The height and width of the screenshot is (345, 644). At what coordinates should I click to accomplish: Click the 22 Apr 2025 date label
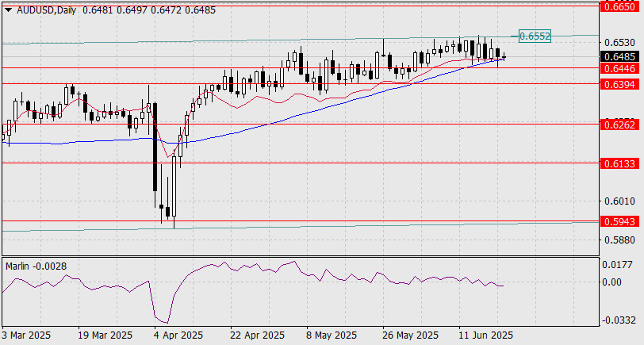258,335
